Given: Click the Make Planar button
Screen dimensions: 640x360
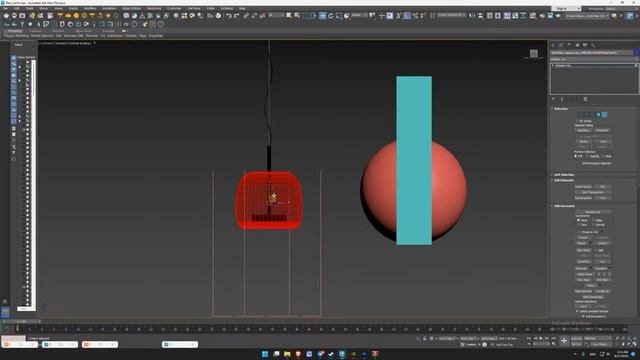Looking at the screenshot, I should (584, 274).
